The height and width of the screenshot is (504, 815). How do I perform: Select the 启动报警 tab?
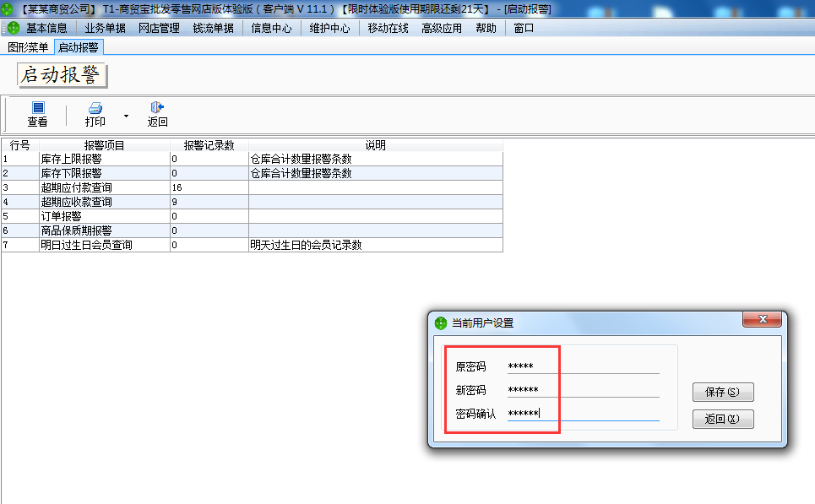coord(78,48)
